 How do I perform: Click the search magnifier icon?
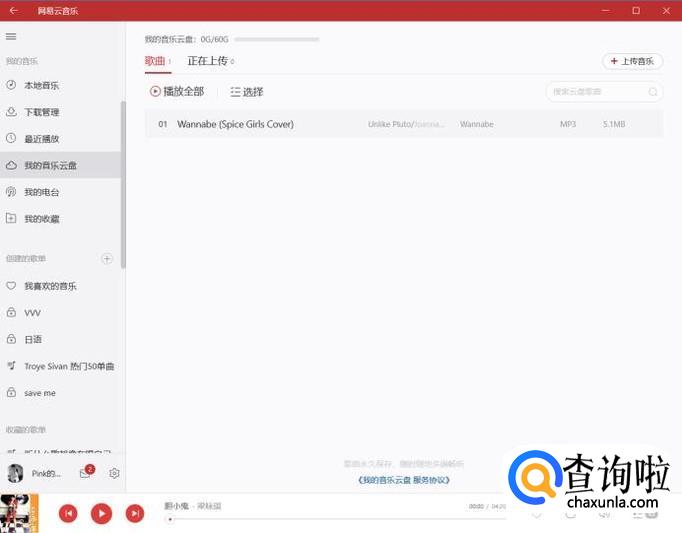click(653, 92)
